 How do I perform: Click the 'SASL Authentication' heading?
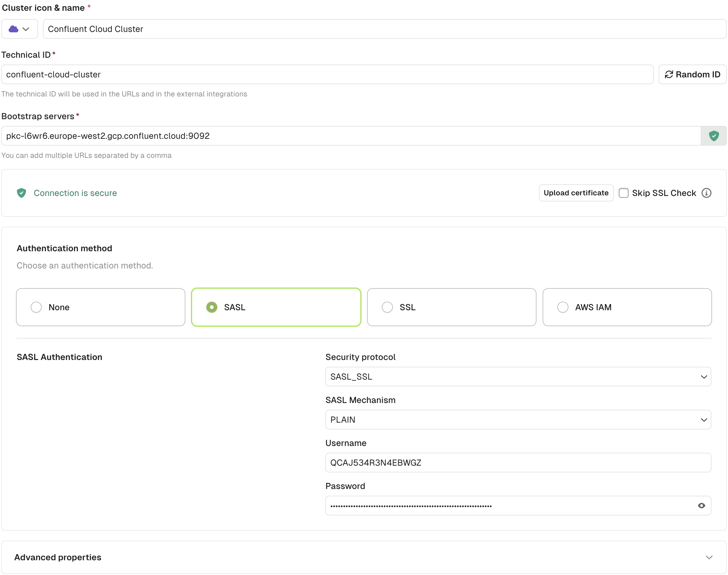60,357
